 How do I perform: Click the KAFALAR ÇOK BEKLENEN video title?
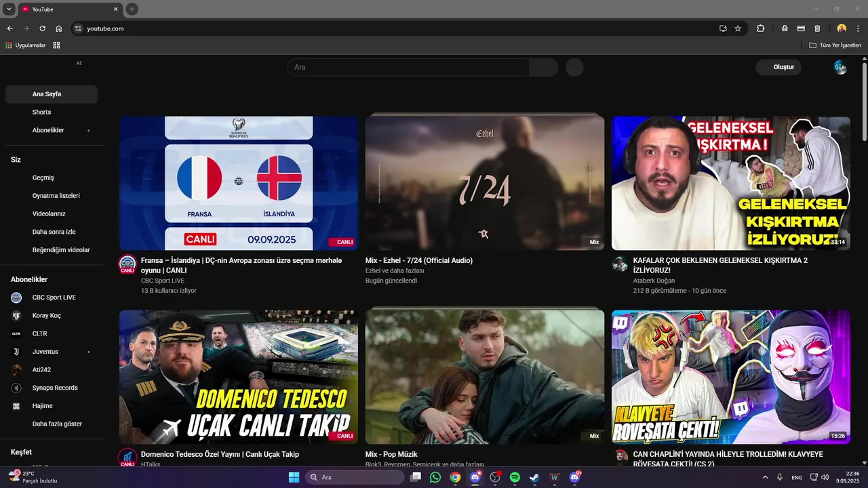click(720, 265)
